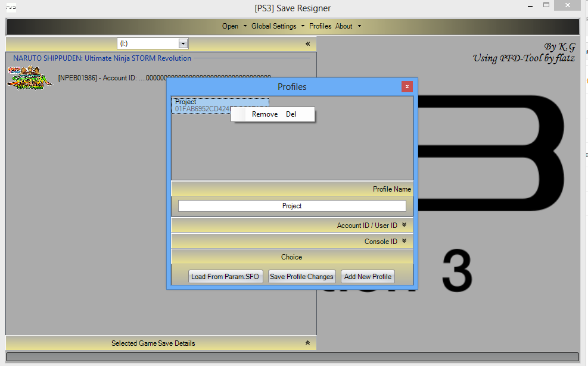
Task: Open the Open menu
Action: click(x=230, y=26)
